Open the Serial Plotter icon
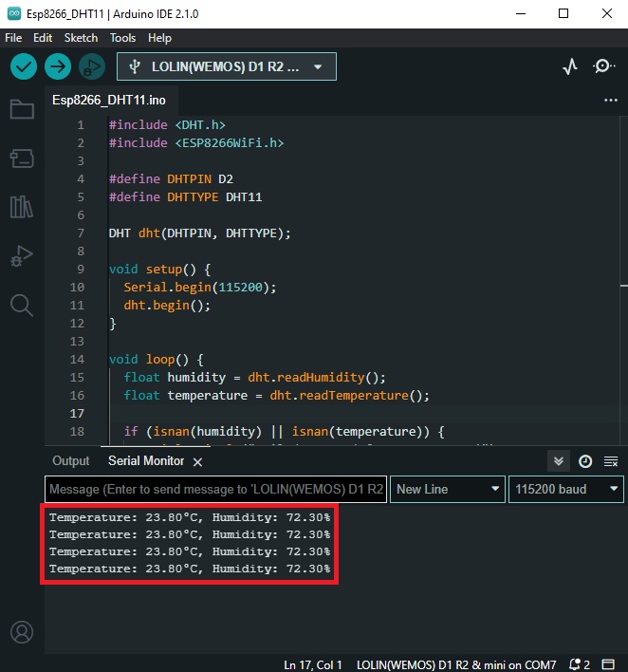 pos(570,66)
